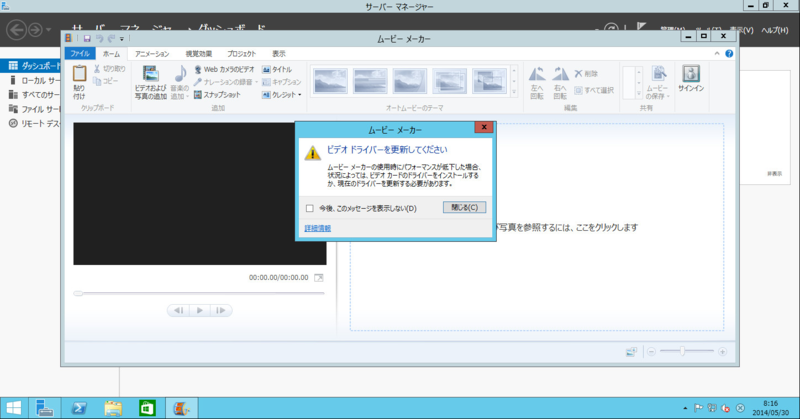
Task: Open Store app from the taskbar
Action: click(147, 408)
